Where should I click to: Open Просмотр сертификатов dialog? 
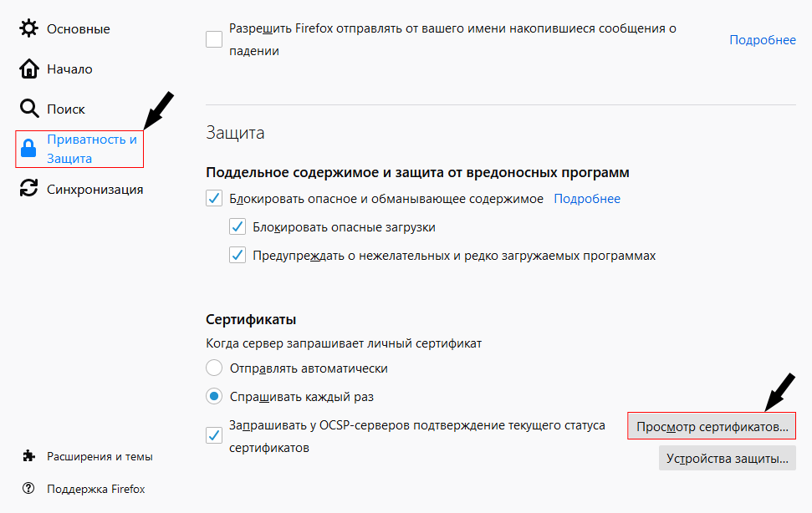pos(712,426)
